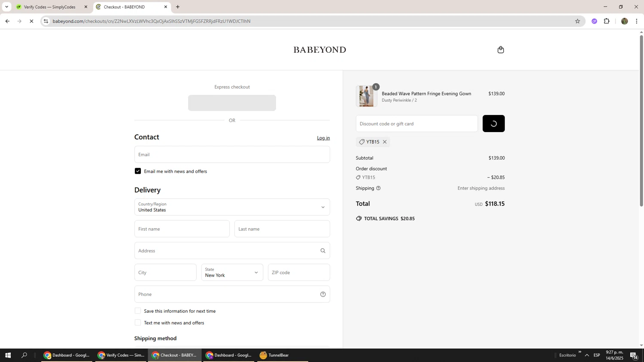Click the Express checkout button
Screen dimensions: 644x362
pos(232,103)
